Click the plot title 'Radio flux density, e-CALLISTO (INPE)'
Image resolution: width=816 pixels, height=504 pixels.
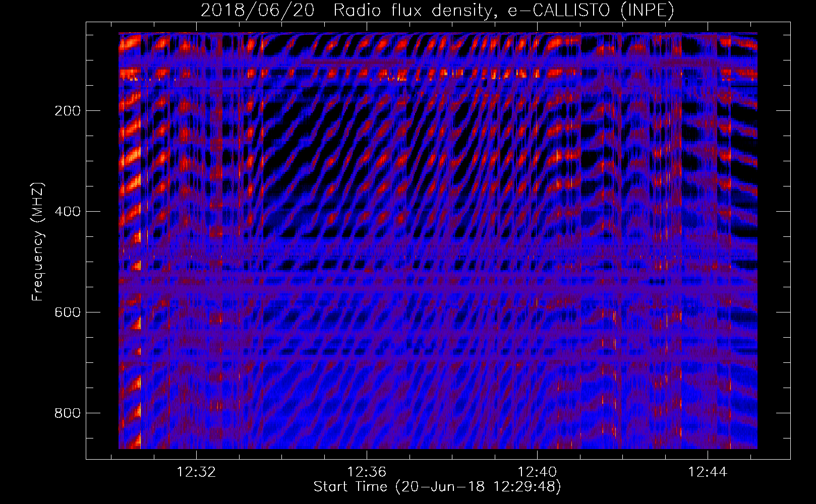pos(503,10)
